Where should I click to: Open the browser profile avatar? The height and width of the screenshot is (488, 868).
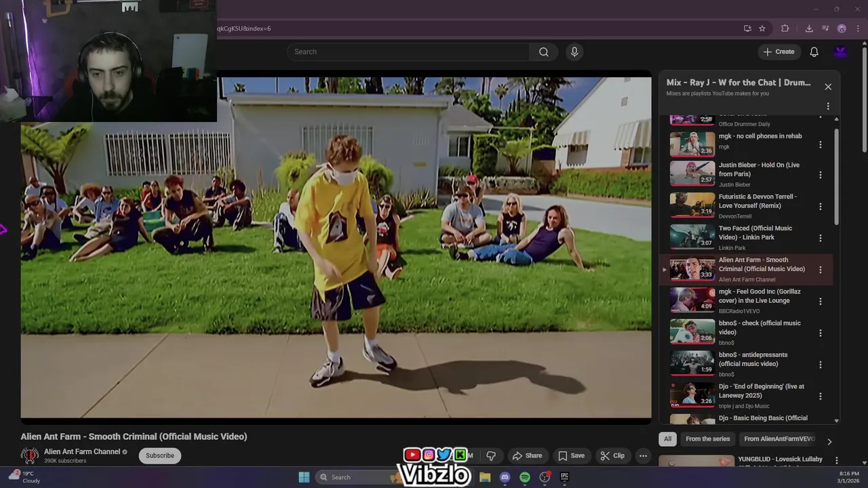point(842,28)
